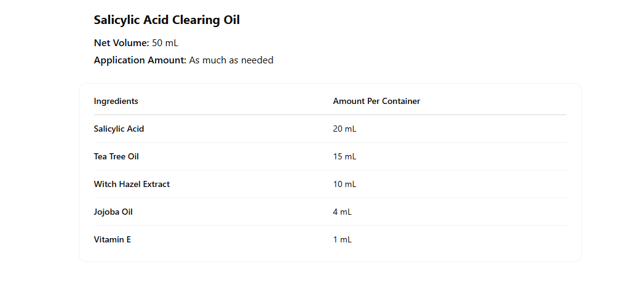This screenshot has width=644, height=283.
Task: Click the '4 mL' amount value
Action: [342, 212]
